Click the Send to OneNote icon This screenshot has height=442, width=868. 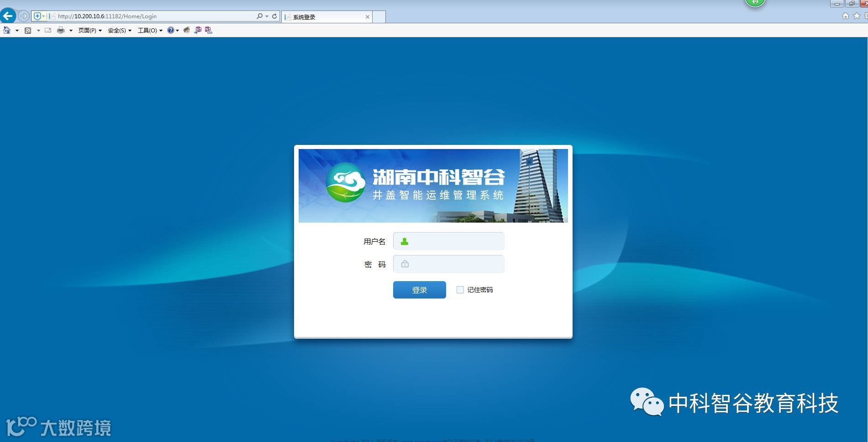tap(198, 30)
